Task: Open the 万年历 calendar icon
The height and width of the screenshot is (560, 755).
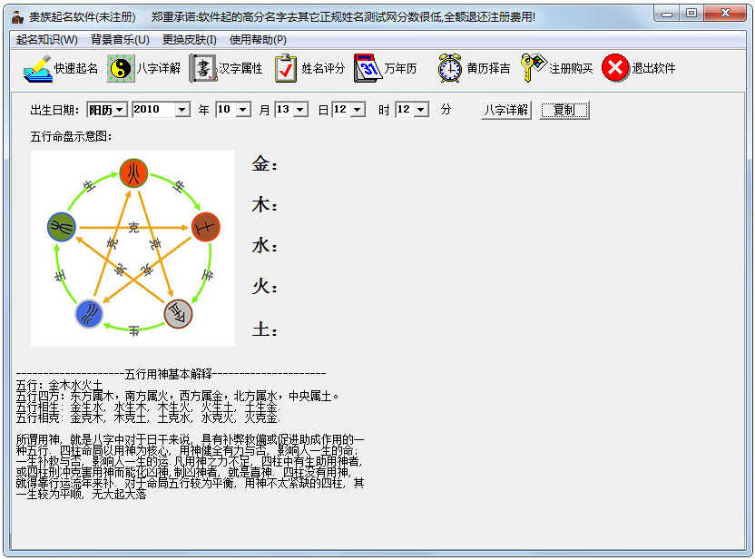Action: (368, 68)
